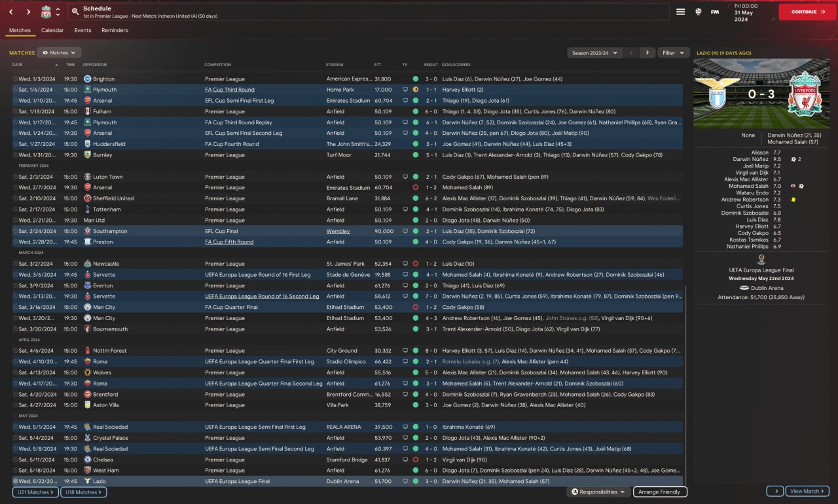Screen dimensions: 838x504
Task: Click the goal icon beside Darwin Núñez rating
Action: click(793, 159)
